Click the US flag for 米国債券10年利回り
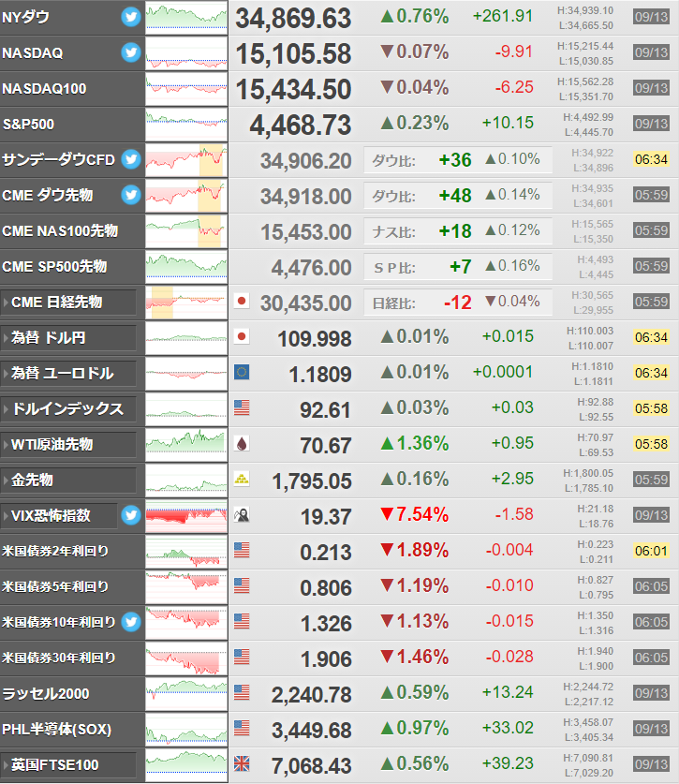The height and width of the screenshot is (784, 679). point(242,622)
